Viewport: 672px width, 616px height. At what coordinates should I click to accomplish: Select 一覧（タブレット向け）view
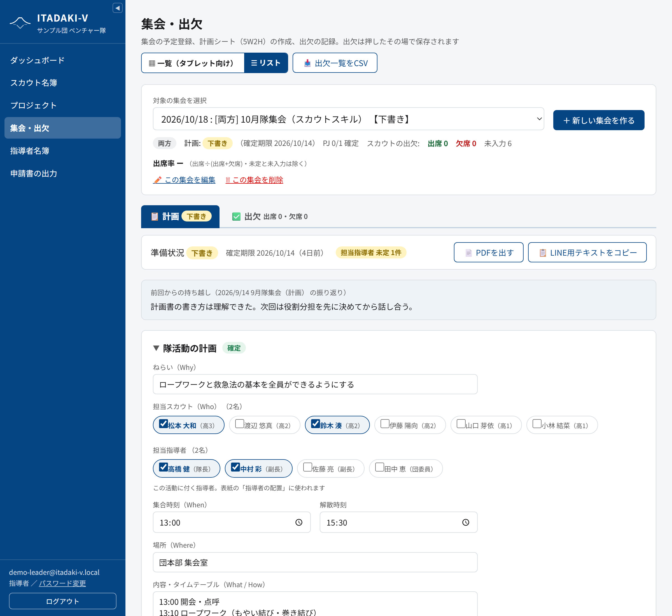[x=193, y=63]
